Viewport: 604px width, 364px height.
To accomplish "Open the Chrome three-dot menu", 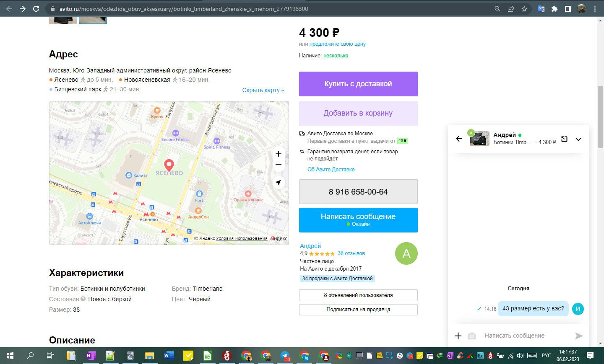I will 595,9.
